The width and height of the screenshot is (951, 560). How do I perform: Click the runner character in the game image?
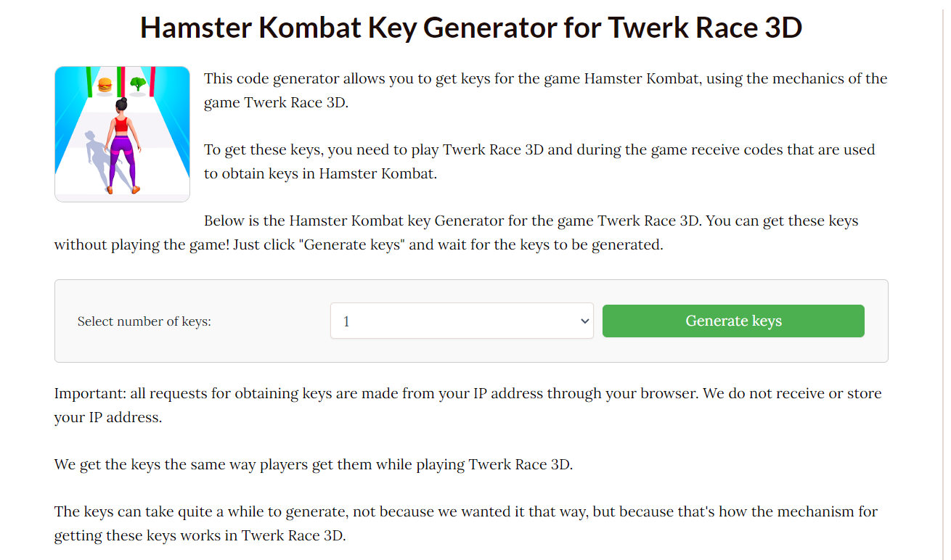coord(123,147)
